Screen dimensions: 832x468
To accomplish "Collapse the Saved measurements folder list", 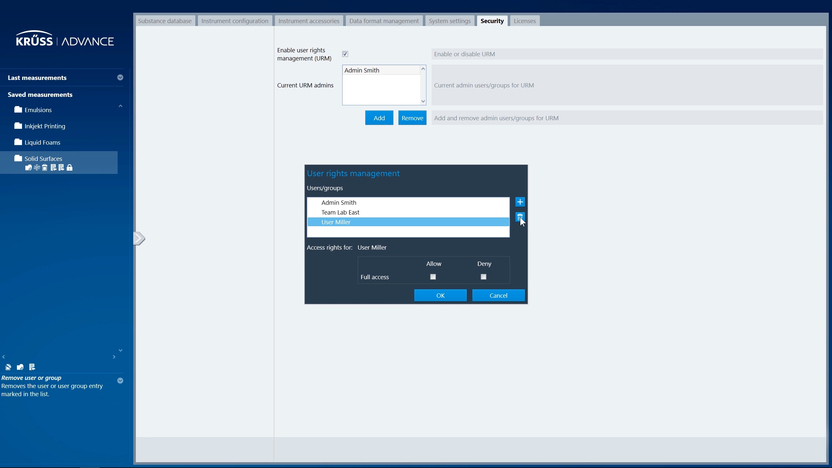I will (x=120, y=106).
